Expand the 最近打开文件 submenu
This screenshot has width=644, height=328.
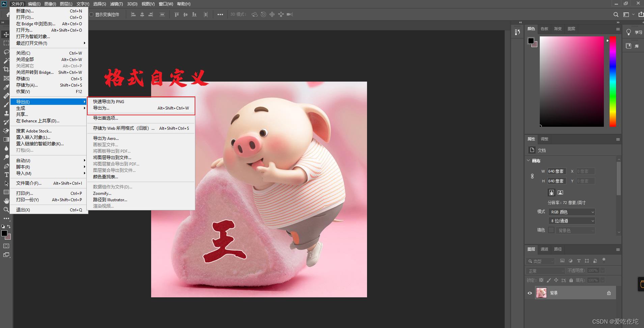[x=49, y=43]
